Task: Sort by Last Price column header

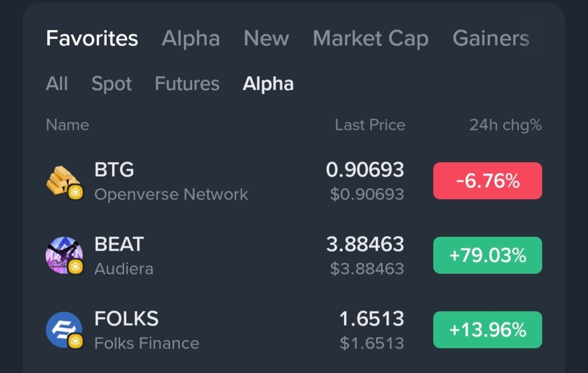Action: [x=370, y=125]
